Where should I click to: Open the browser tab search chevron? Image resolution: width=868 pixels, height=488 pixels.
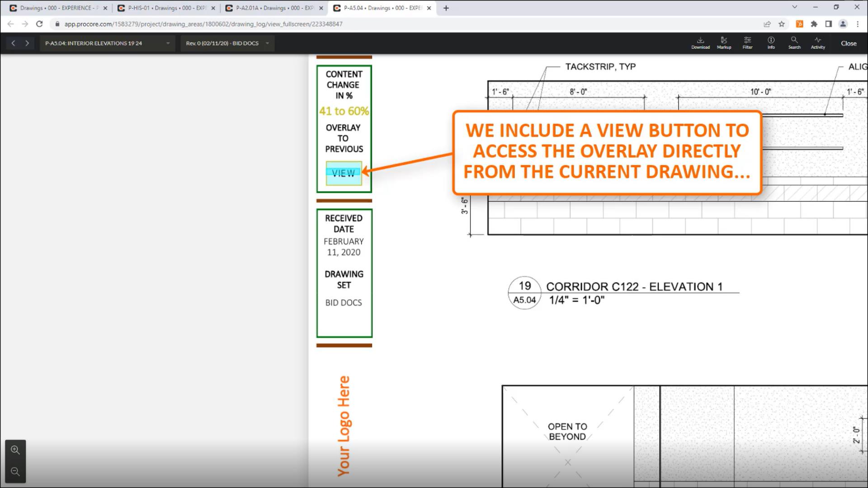point(794,7)
